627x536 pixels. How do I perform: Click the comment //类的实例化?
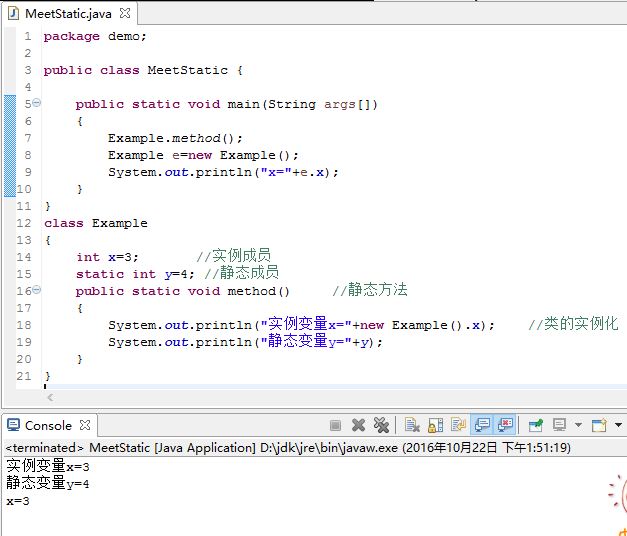[573, 323]
